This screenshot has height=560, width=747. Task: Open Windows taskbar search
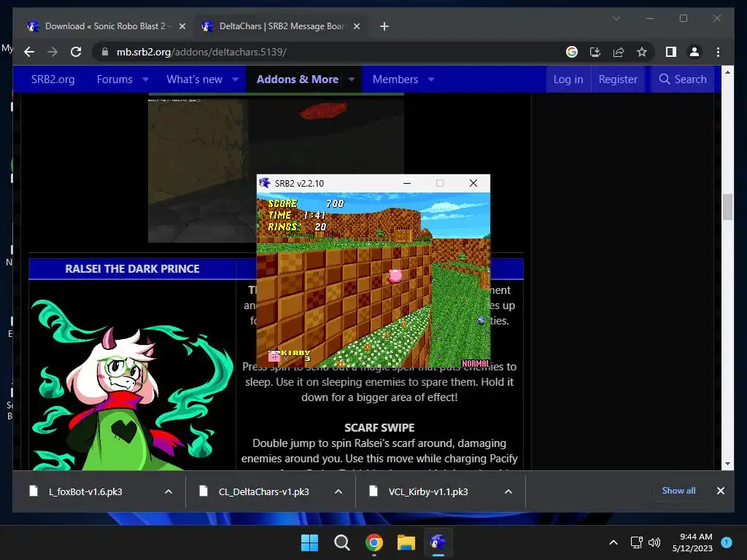coord(341,542)
